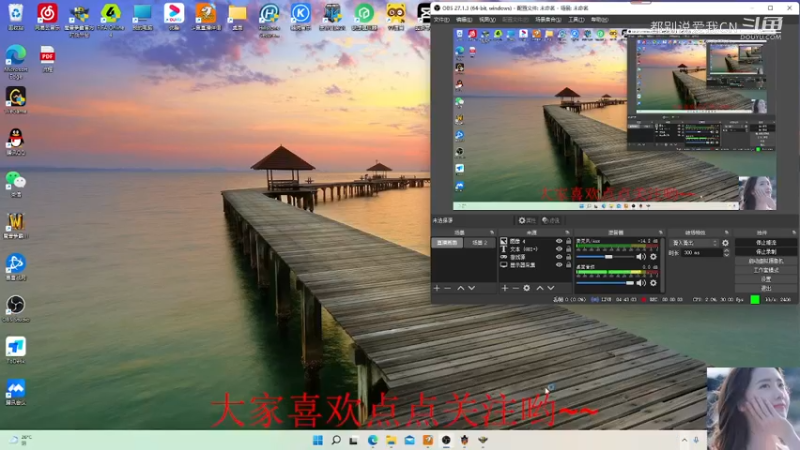Image resolution: width=800 pixels, height=450 pixels.
Task: Open the FIFA Online 4 desktop icon
Action: coord(111,18)
